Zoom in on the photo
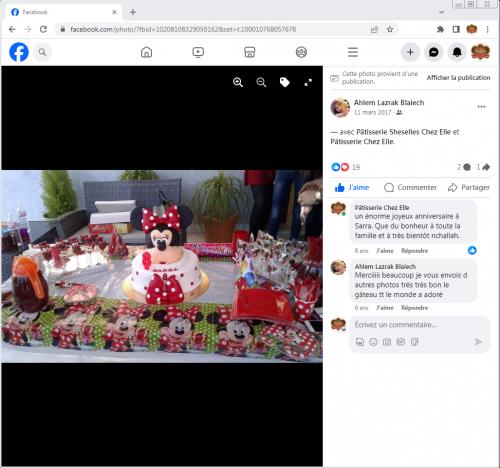This screenshot has width=500, height=468. [x=238, y=82]
